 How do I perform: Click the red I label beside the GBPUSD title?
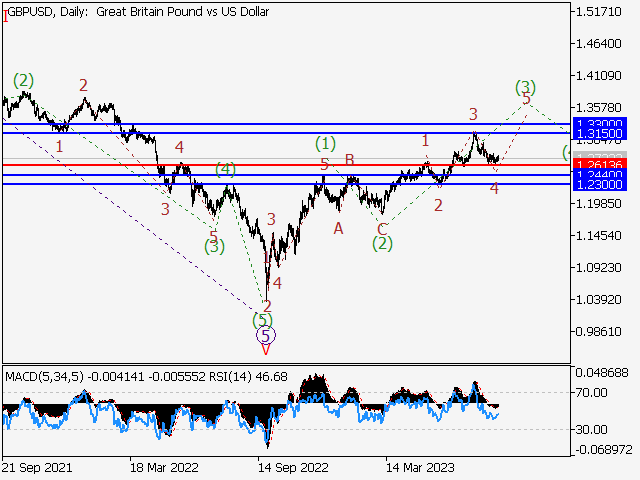(5, 17)
